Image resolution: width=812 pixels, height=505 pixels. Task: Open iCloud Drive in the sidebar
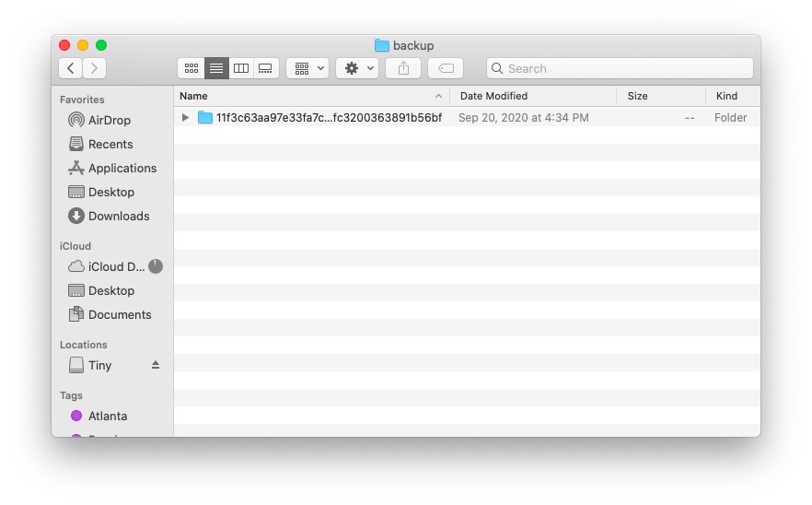(x=106, y=266)
